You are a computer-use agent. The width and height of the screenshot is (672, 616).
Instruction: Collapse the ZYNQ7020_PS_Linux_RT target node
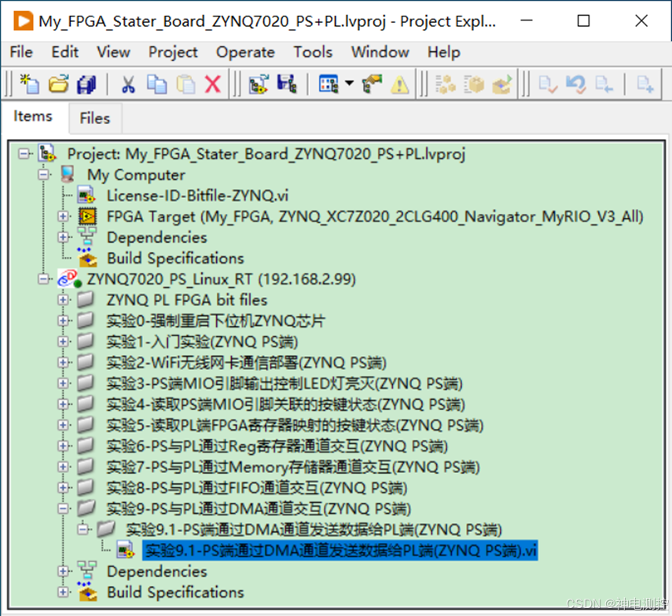(43, 279)
